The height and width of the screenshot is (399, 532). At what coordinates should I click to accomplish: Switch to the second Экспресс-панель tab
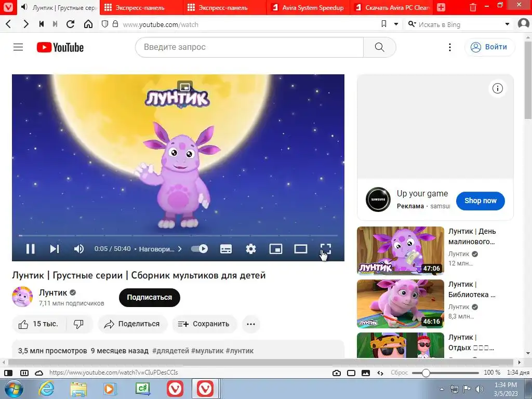click(224, 7)
